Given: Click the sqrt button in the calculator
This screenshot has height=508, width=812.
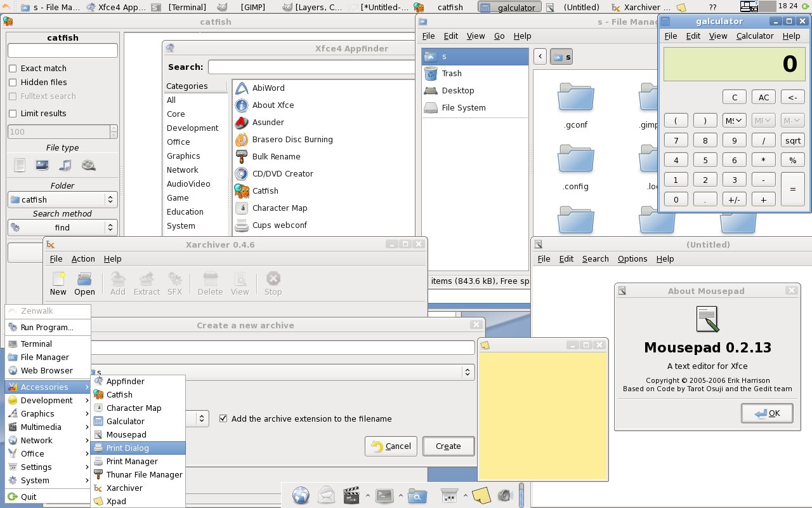Looking at the screenshot, I should point(793,140).
